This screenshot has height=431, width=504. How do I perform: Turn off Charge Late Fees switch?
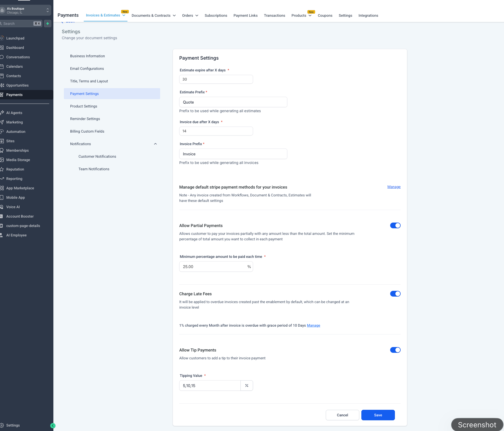[395, 294]
